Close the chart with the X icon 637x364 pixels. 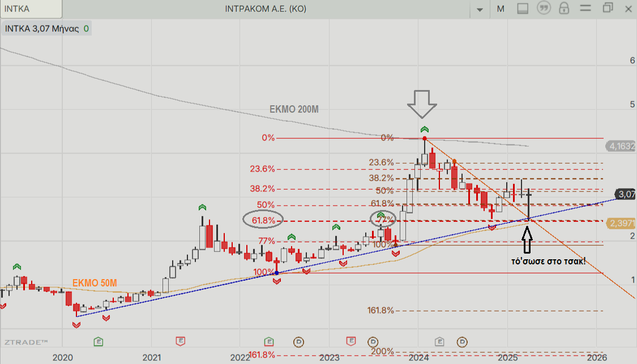(628, 9)
